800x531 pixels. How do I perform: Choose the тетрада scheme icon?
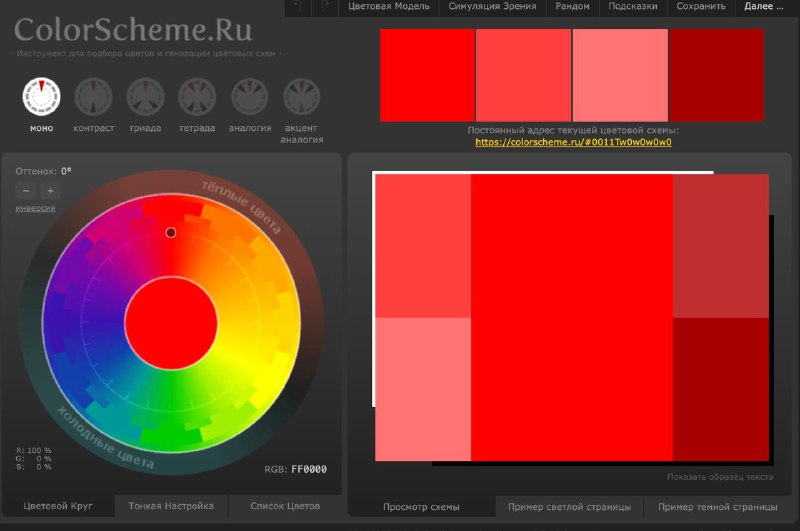197,96
